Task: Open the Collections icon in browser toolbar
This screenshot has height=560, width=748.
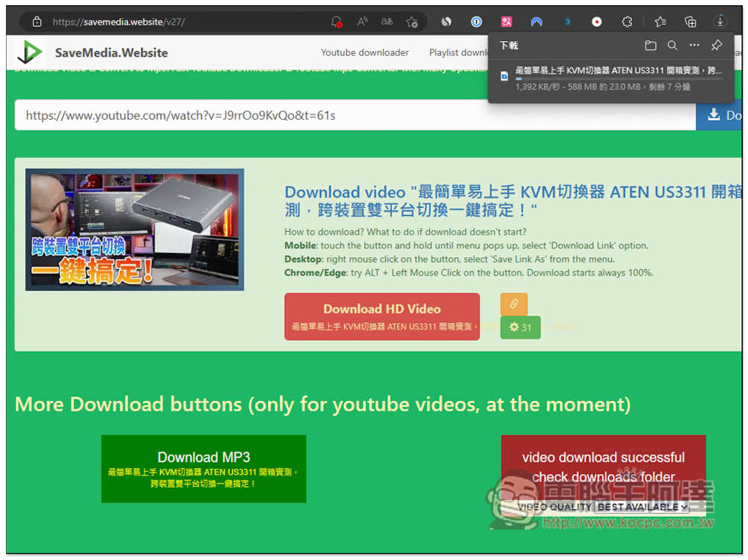Action: click(x=690, y=22)
